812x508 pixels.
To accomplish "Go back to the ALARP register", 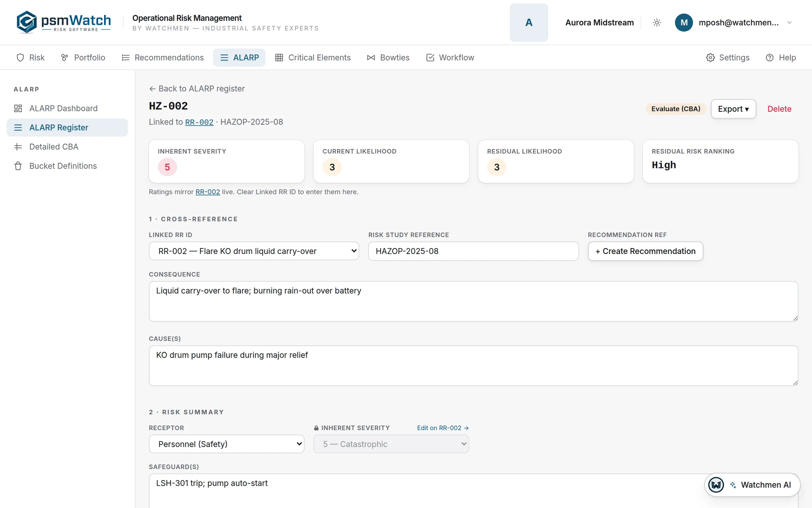I will 197,88.
